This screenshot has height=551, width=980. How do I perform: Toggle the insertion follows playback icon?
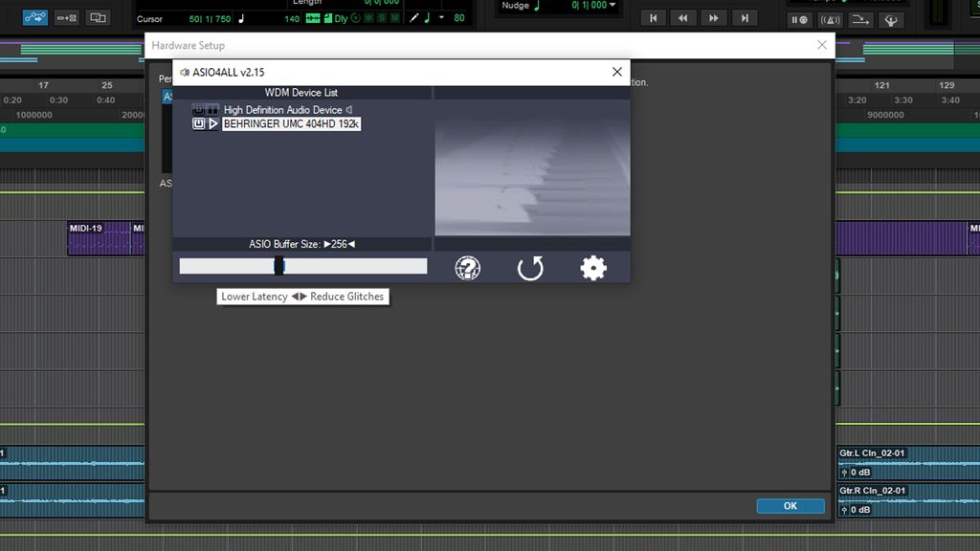click(66, 17)
